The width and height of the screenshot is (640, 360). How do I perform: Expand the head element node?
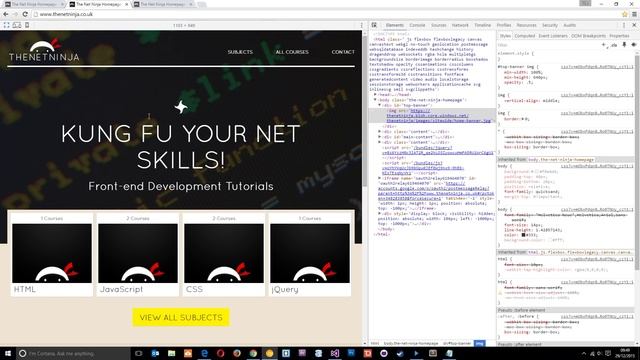coord(375,95)
